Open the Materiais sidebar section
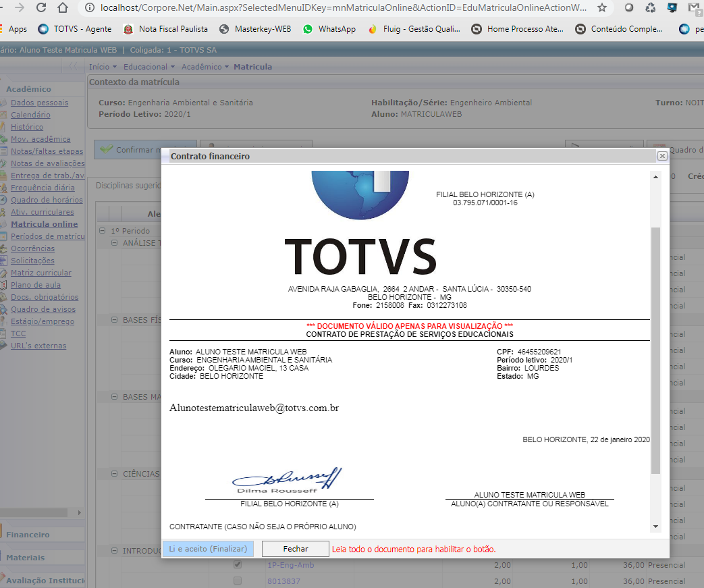Image resolution: width=704 pixels, height=588 pixels. point(25,558)
